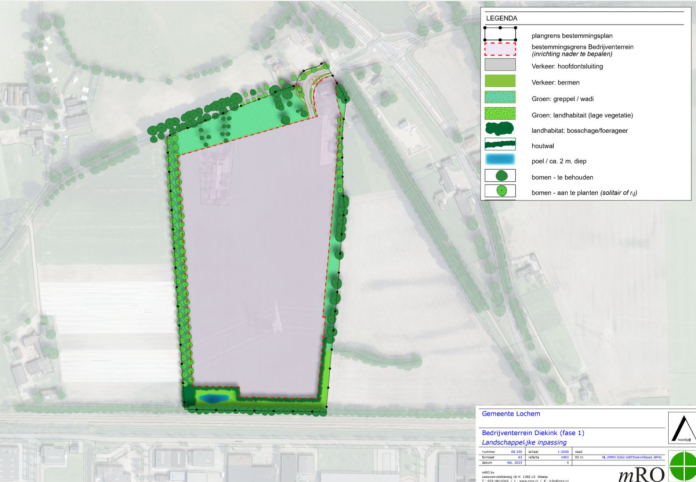Click the green circular mRO logo
696x482 pixels.
pyautogui.click(x=684, y=465)
